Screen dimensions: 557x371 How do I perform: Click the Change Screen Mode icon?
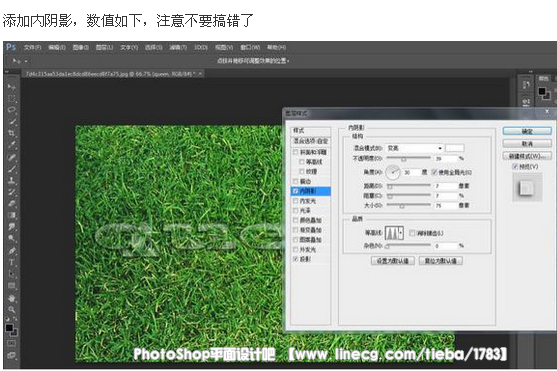11,355
